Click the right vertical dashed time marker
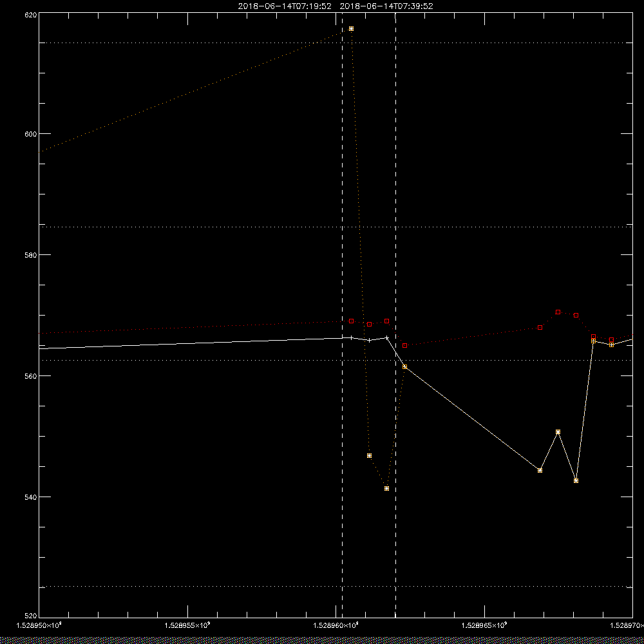Image resolution: width=644 pixels, height=644 pixels. (x=395, y=315)
